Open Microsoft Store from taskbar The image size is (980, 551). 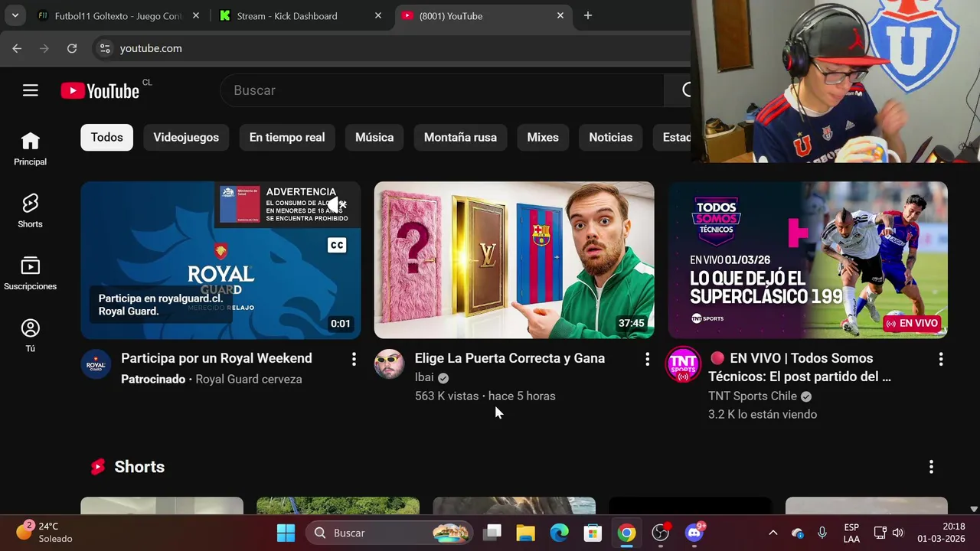[x=593, y=533]
